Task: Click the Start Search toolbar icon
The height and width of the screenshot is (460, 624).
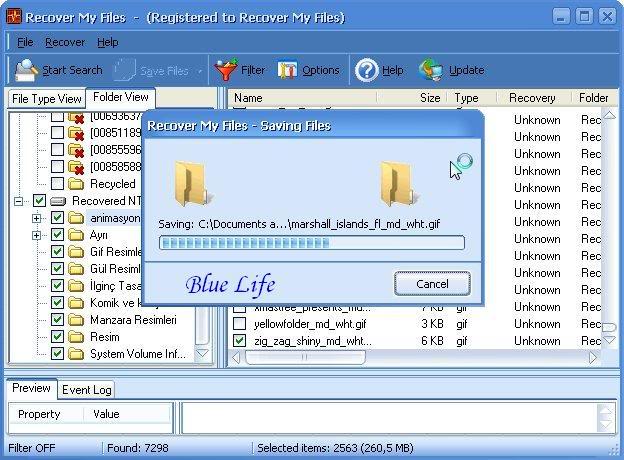Action: [26, 70]
